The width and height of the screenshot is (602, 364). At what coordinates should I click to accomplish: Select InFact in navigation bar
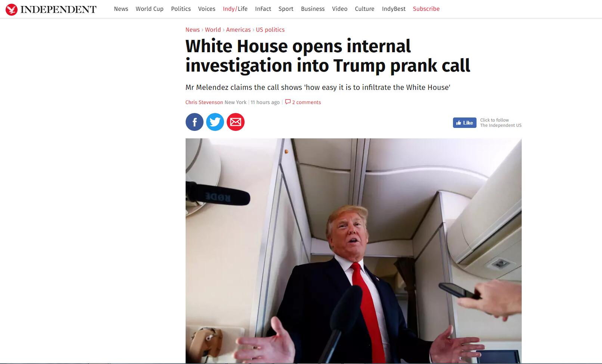click(263, 9)
